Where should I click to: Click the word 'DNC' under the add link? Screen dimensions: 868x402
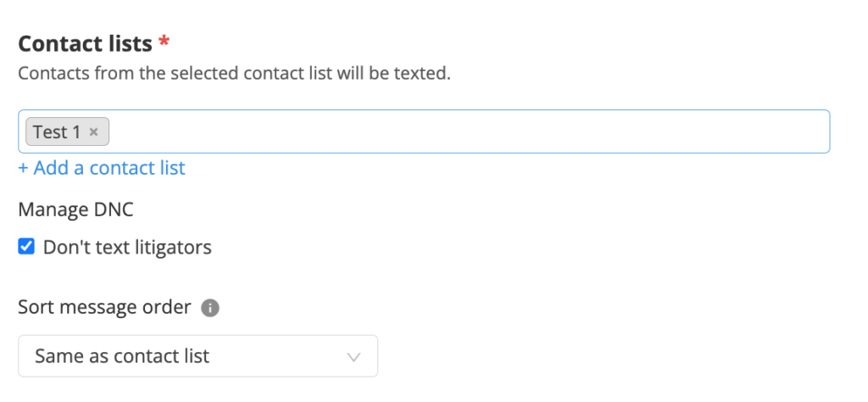coord(111,209)
